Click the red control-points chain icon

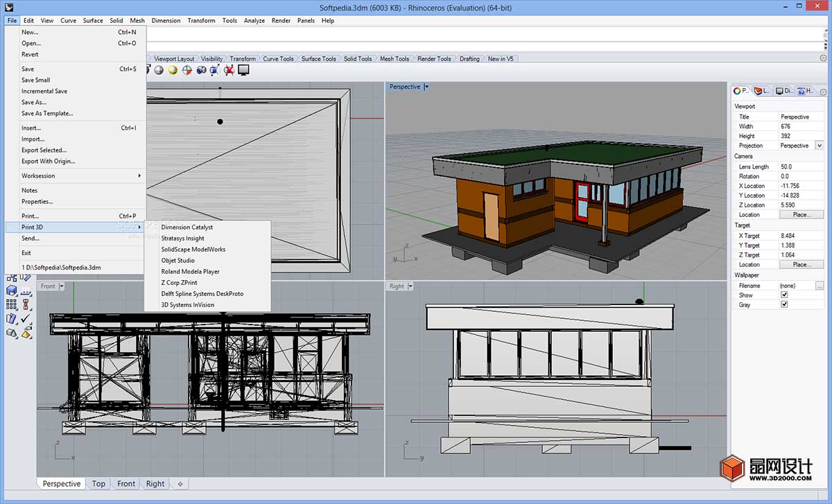26,304
